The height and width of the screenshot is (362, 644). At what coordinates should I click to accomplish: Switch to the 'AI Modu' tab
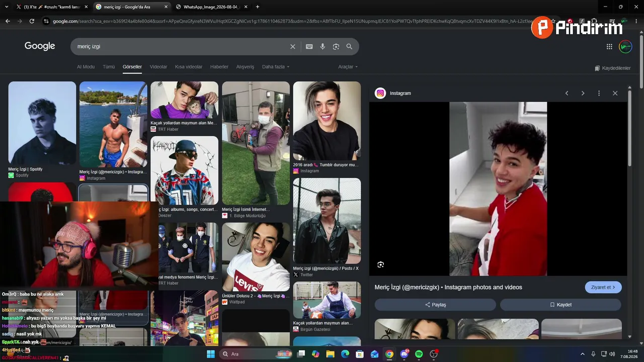(86, 67)
